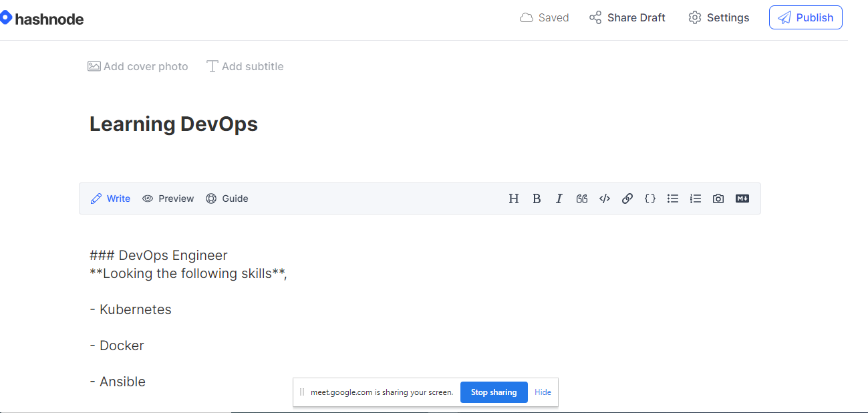Click the Markdown icon in toolbar
Viewport: 868px width, 413px height.
[742, 198]
